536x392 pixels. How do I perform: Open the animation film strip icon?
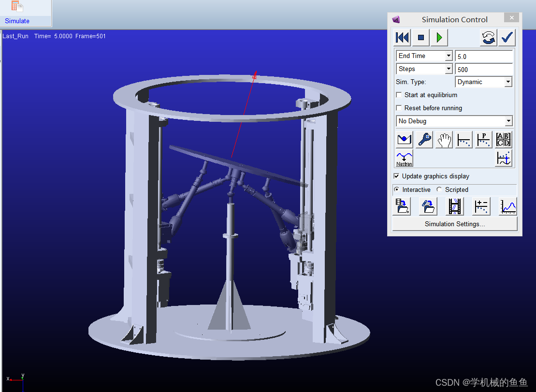point(455,206)
